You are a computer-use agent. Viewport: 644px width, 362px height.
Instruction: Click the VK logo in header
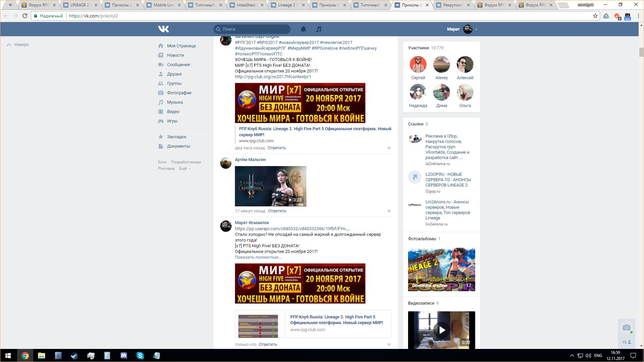[x=163, y=29]
